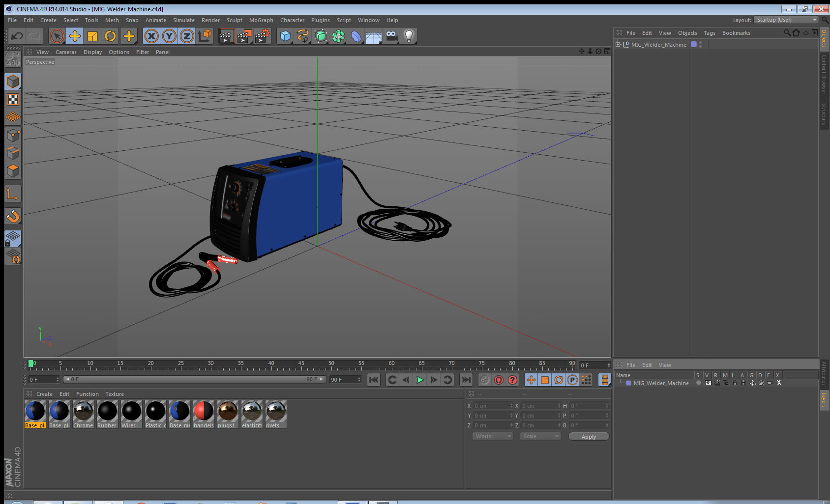The height and width of the screenshot is (504, 830).
Task: Open the Layout Startup dropdown
Action: coord(786,20)
